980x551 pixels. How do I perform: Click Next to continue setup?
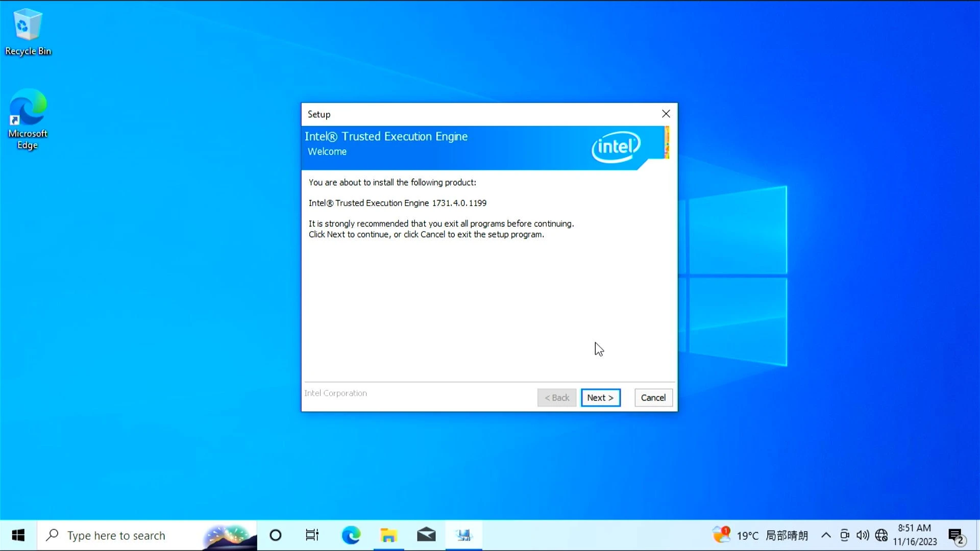click(x=600, y=397)
